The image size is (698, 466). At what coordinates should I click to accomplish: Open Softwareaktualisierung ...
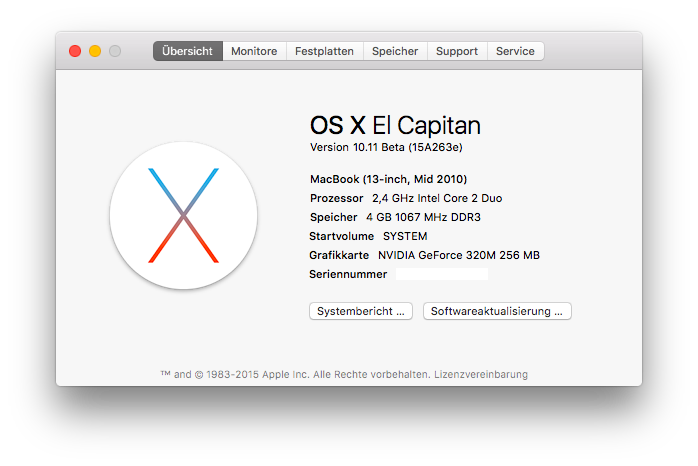(x=497, y=311)
